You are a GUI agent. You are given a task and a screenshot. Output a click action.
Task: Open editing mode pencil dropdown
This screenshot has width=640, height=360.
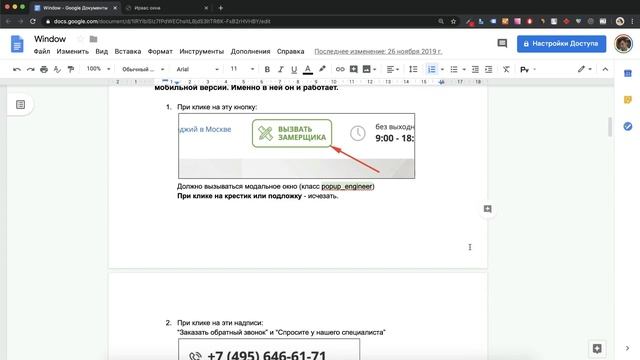point(584,69)
